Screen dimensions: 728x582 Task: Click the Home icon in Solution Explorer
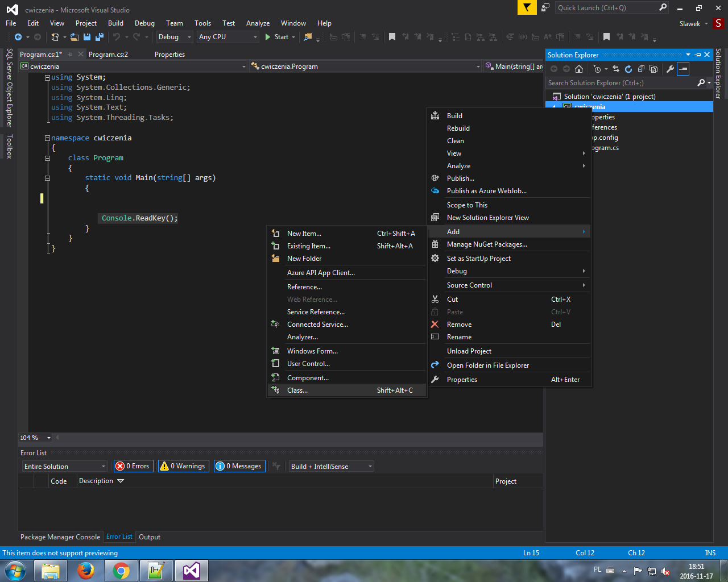pos(579,69)
